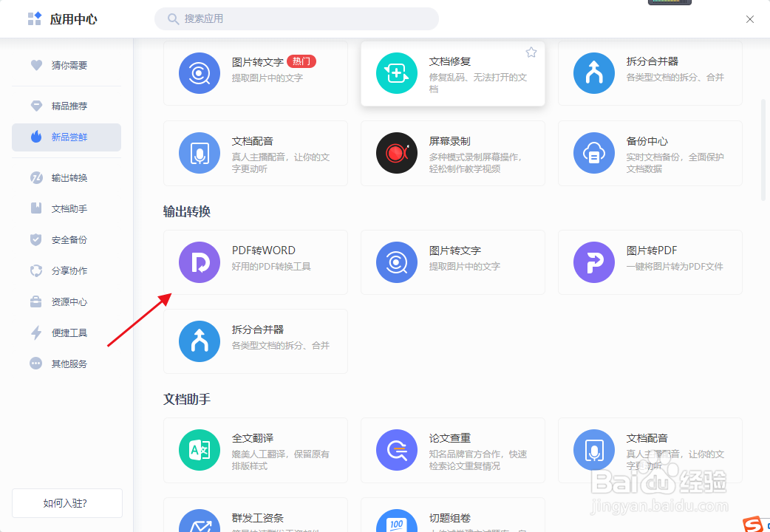The image size is (770, 532).
Task: Click the flame icon beside 新品尝鲜
Action: coord(36,137)
